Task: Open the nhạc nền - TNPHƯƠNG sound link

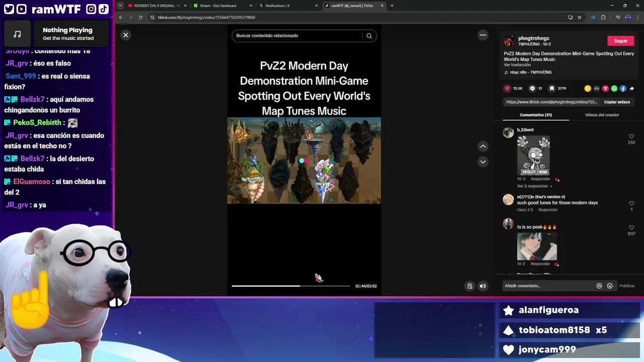Action: click(528, 72)
